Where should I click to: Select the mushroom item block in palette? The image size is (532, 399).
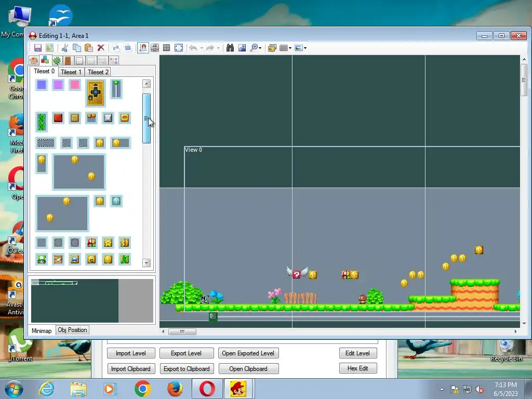point(91,242)
